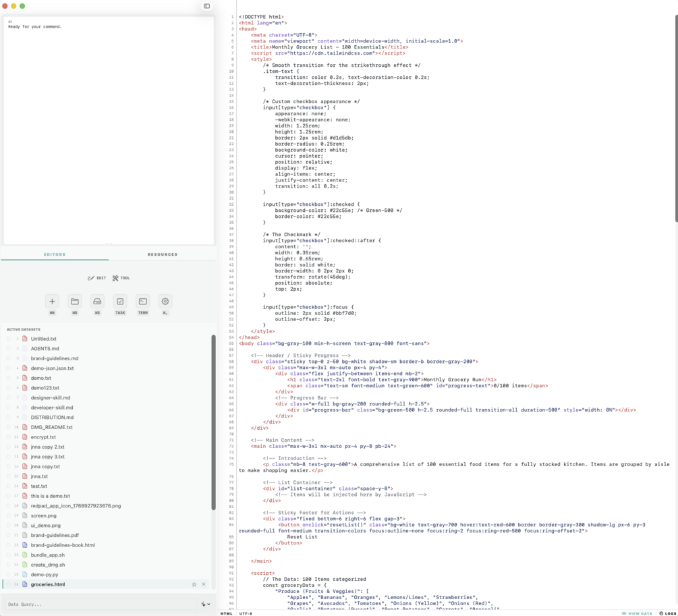Star the groceries.html file
This screenshot has width=678, height=616.
pyautogui.click(x=194, y=584)
